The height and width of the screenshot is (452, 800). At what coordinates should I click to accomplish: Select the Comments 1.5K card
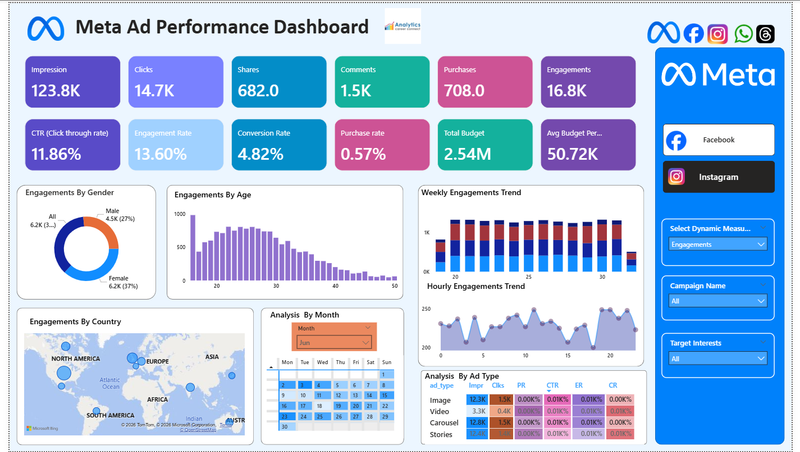[x=382, y=82]
